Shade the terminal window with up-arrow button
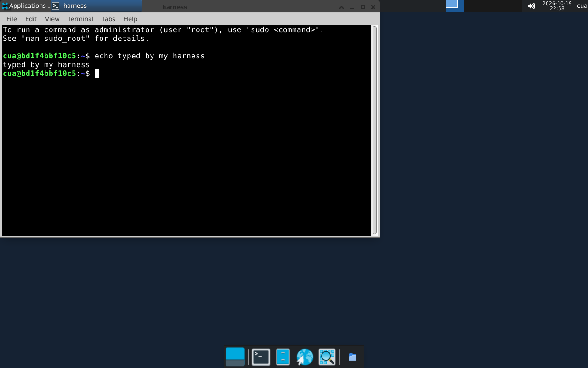Image resolution: width=588 pixels, height=368 pixels. pos(341,7)
